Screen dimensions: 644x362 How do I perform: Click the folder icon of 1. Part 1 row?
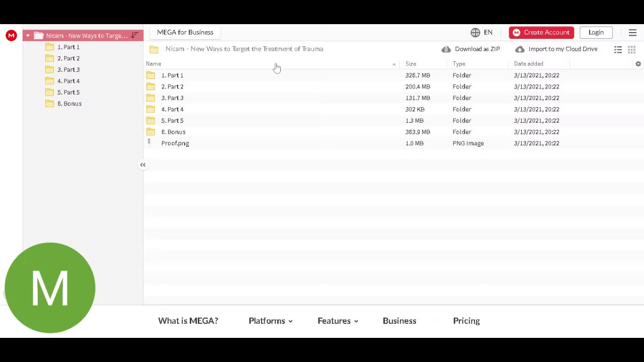coord(150,75)
